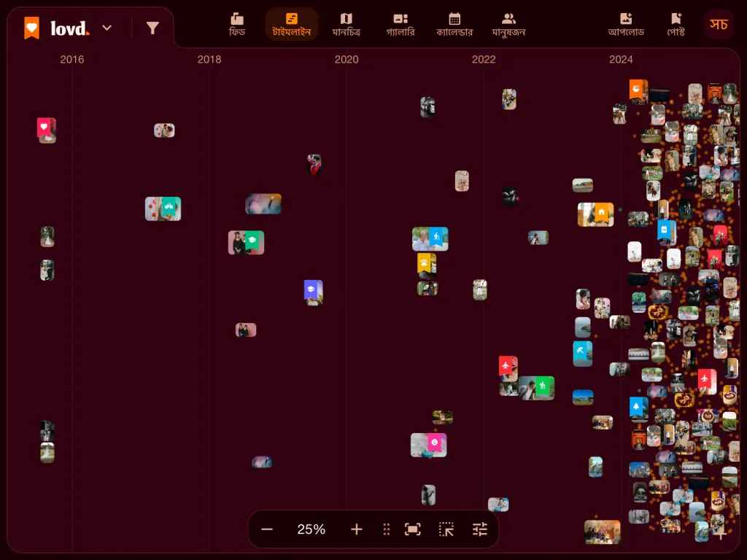Open the blue calendar bookmarked memory
This screenshot has height=560, width=747.
[667, 233]
